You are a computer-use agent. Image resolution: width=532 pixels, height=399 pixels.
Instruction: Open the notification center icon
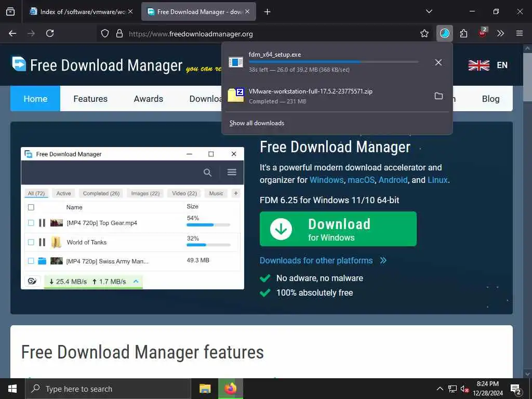coord(516,389)
